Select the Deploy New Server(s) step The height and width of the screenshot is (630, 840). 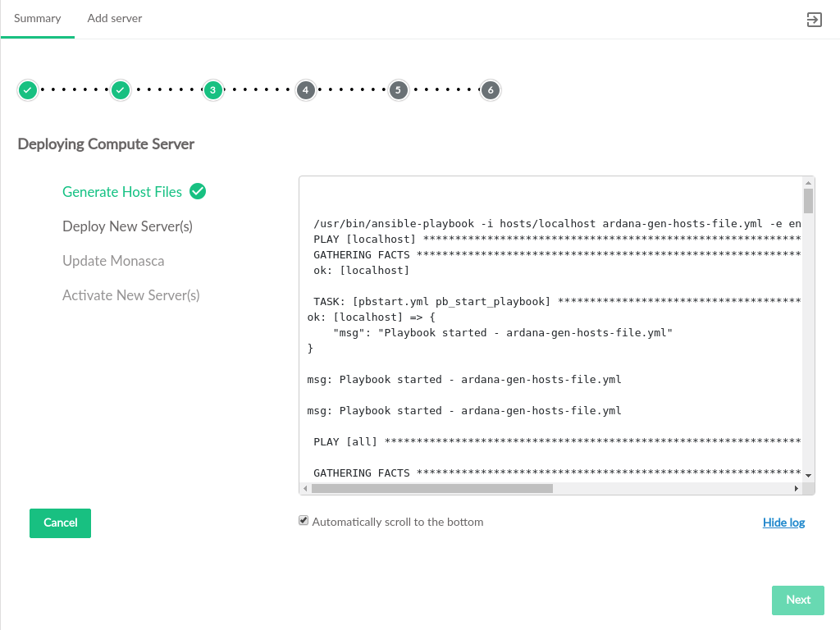[127, 226]
